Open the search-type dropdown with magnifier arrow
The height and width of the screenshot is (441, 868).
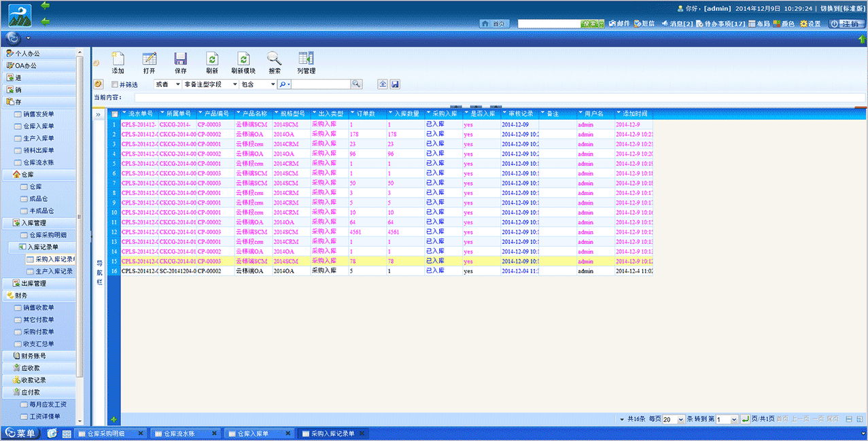point(285,84)
